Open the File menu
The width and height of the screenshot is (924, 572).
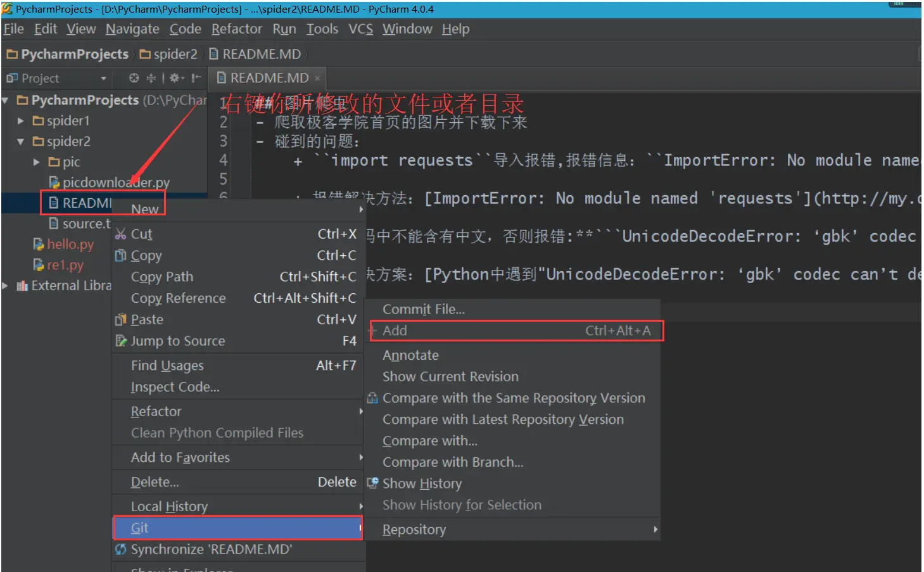tap(14, 29)
